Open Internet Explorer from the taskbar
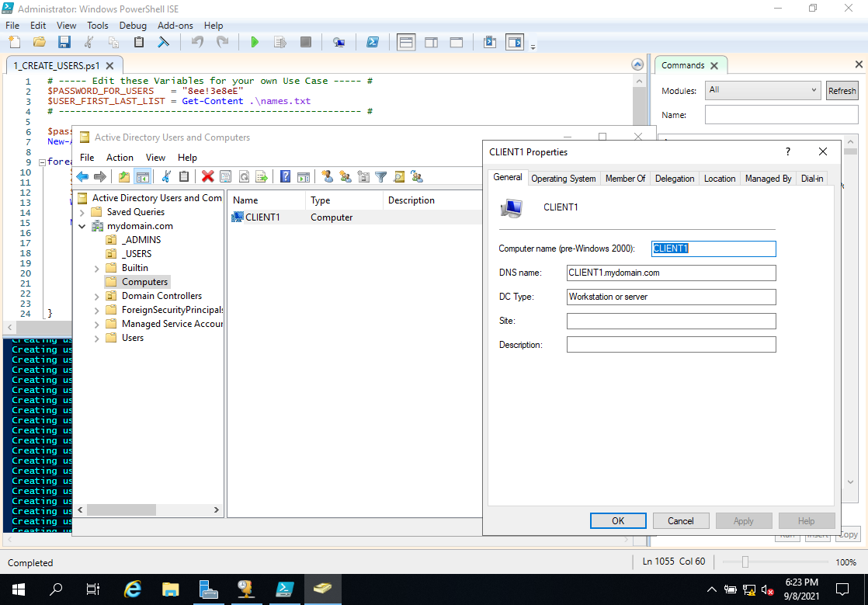 click(x=133, y=589)
